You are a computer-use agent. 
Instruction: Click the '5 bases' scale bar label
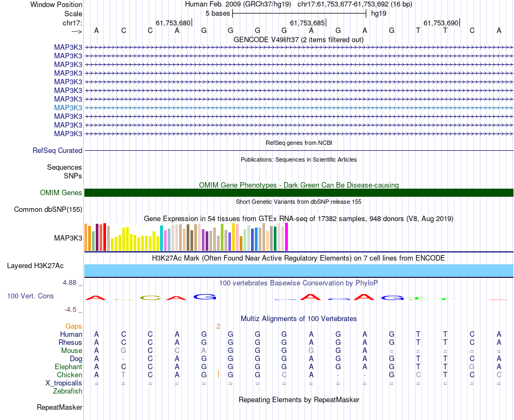[x=218, y=14]
